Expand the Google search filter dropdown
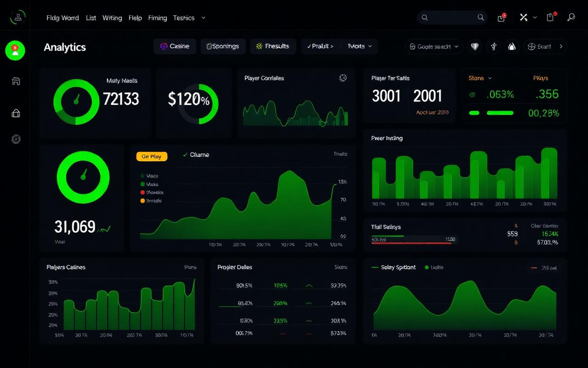This screenshot has width=588, height=368. (x=433, y=46)
